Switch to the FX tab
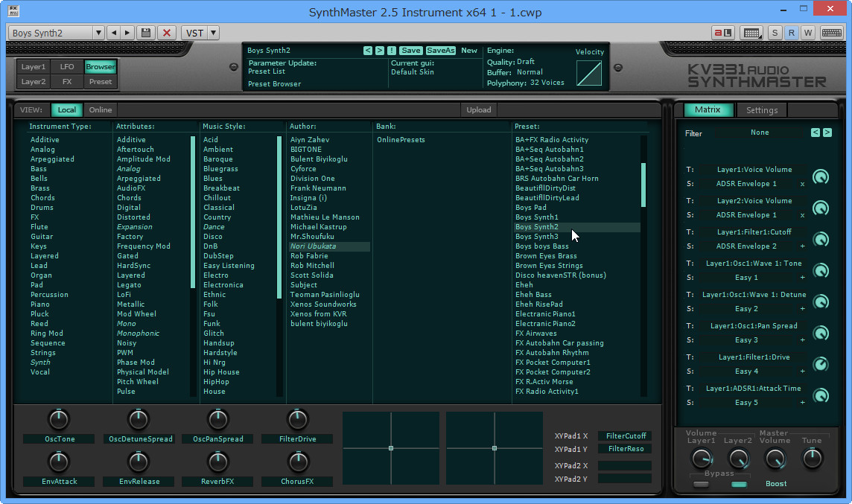852x504 pixels. tap(67, 81)
